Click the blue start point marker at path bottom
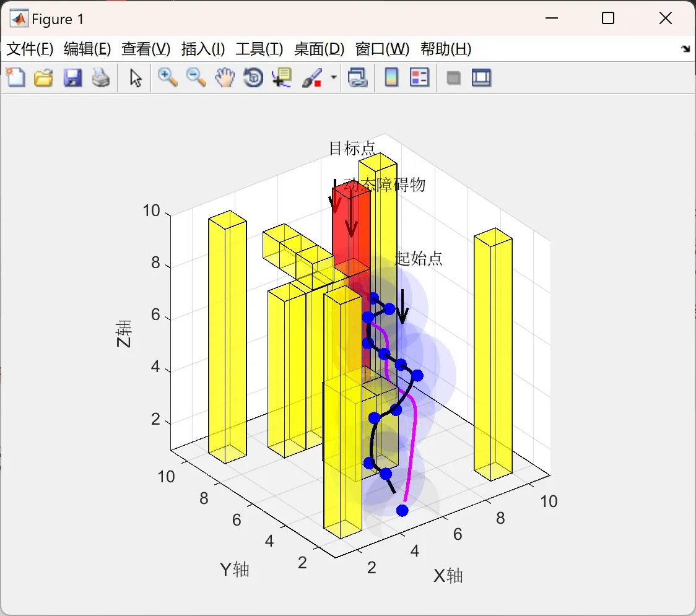The height and width of the screenshot is (616, 696). point(402,511)
